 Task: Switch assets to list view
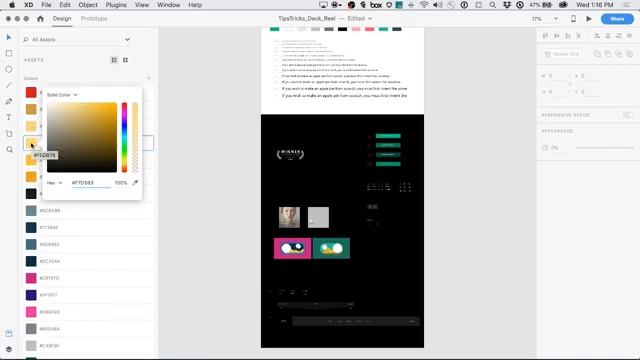114,60
